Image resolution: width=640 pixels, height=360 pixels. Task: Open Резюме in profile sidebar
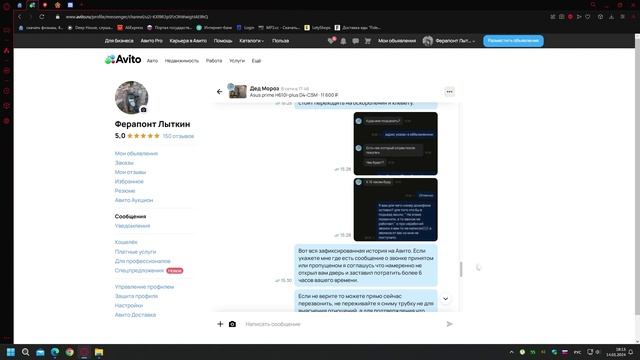(x=125, y=191)
